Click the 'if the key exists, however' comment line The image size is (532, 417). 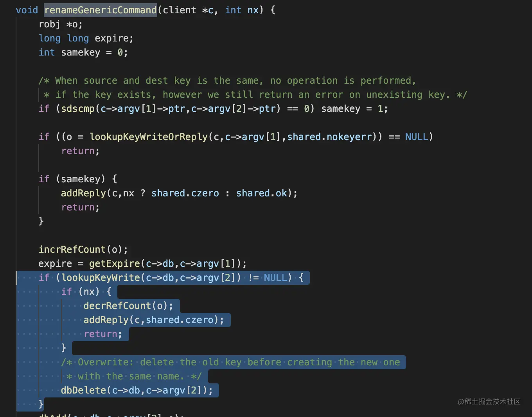click(x=255, y=95)
